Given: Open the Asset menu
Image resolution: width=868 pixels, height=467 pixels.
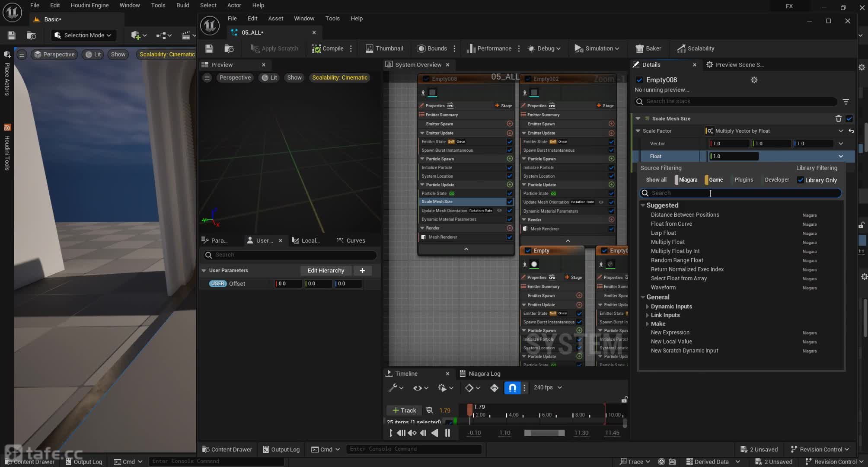Looking at the screenshot, I should point(275,19).
